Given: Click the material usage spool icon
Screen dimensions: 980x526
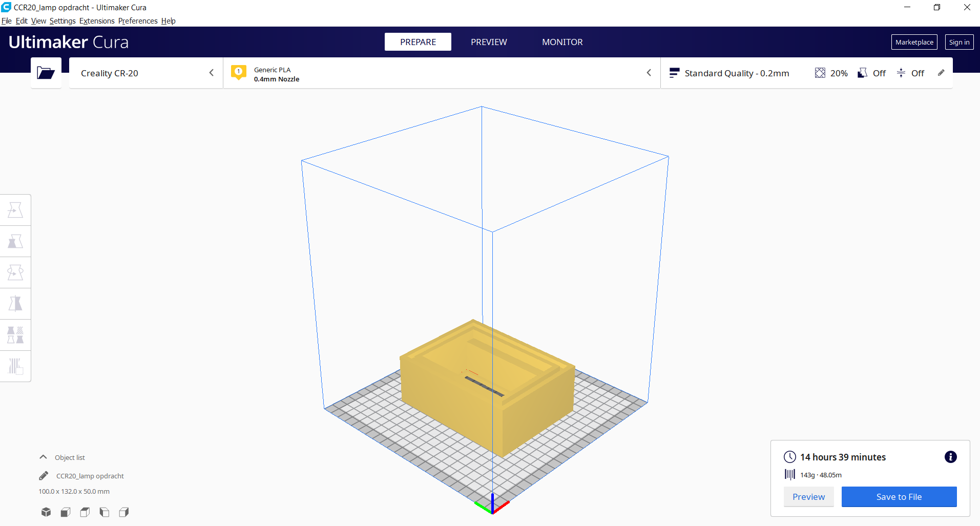Looking at the screenshot, I should [x=790, y=474].
